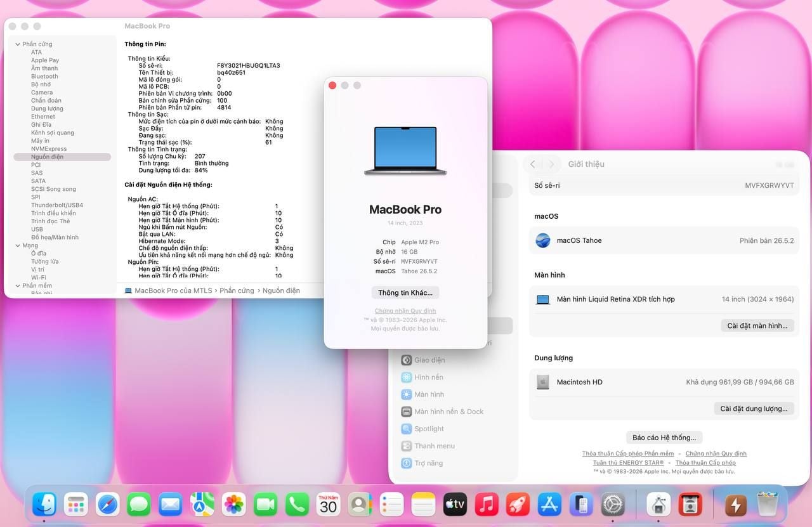Screen dimensions: 812x527
Task: Click the Cài đặt dung lượng… button
Action: [x=754, y=409]
